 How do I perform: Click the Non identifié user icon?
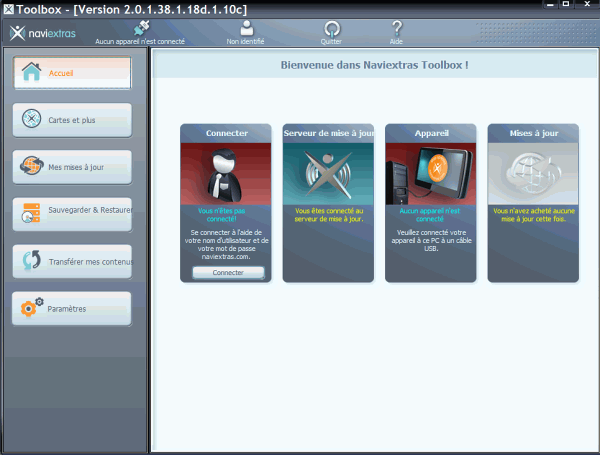point(247,28)
